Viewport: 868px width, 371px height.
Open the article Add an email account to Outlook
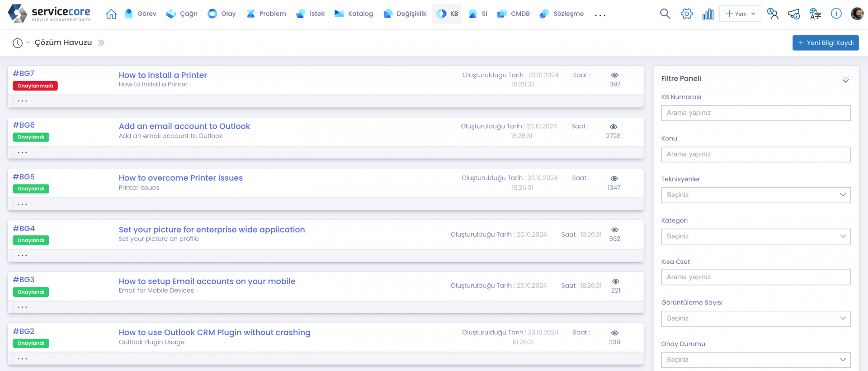tap(184, 126)
